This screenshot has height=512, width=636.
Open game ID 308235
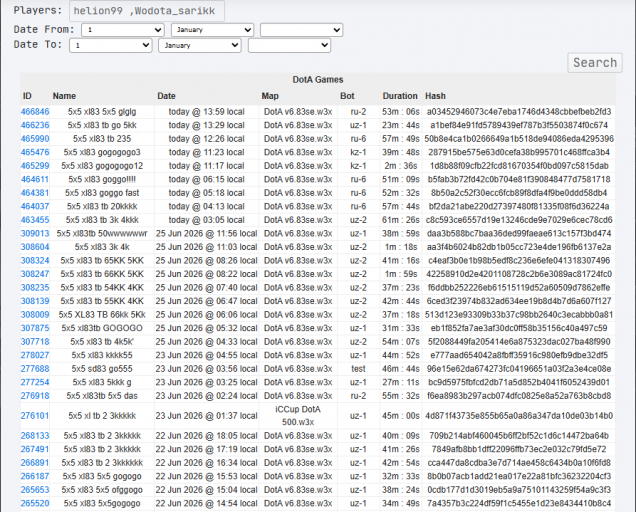pyautogui.click(x=35, y=288)
